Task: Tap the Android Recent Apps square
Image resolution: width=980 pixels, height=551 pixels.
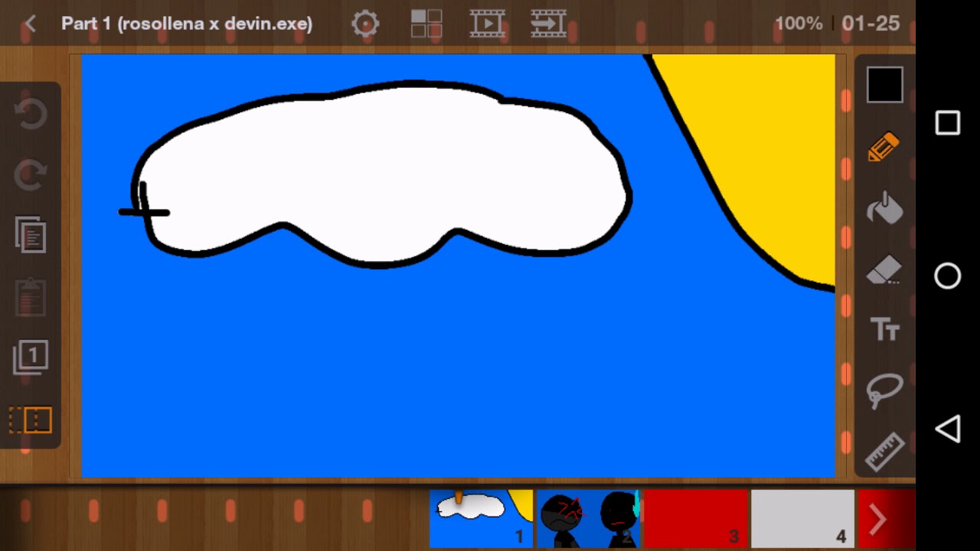Action: click(x=948, y=123)
